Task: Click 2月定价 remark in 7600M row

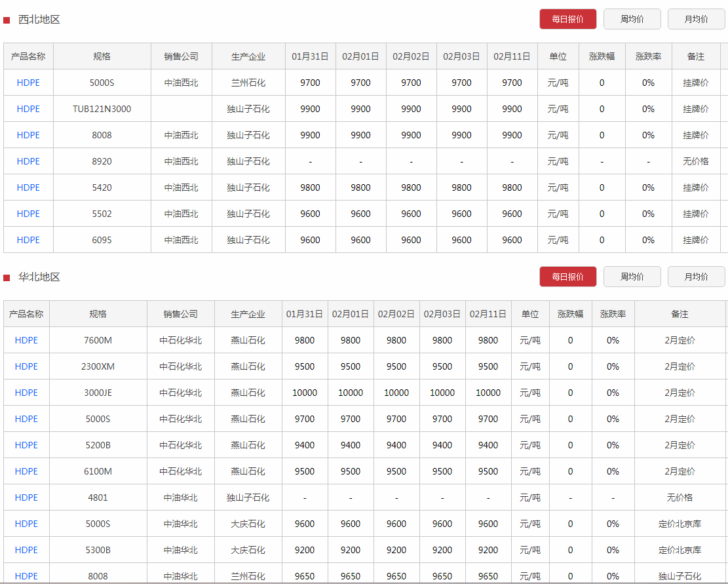Action: 680,340
